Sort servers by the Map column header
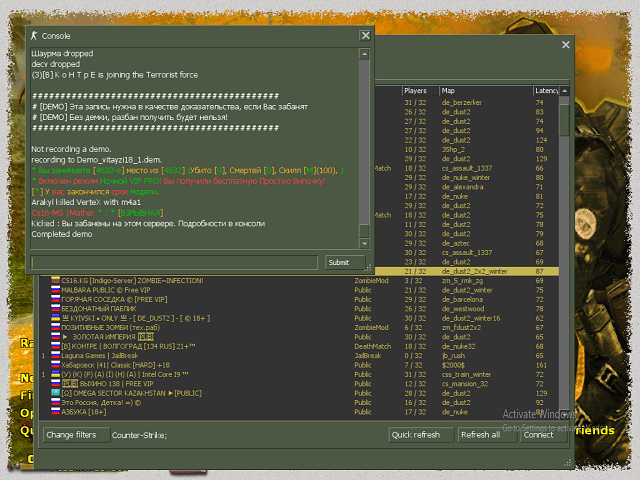 click(486, 91)
